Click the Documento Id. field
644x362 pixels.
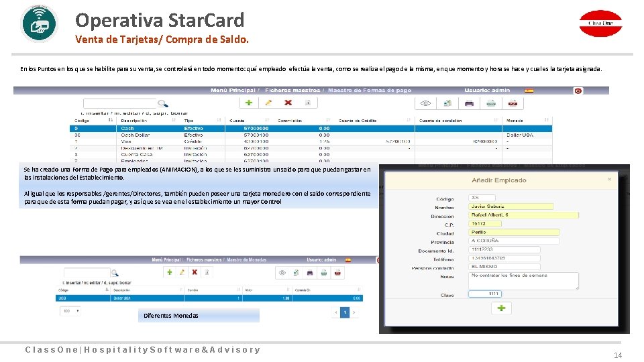504,249
